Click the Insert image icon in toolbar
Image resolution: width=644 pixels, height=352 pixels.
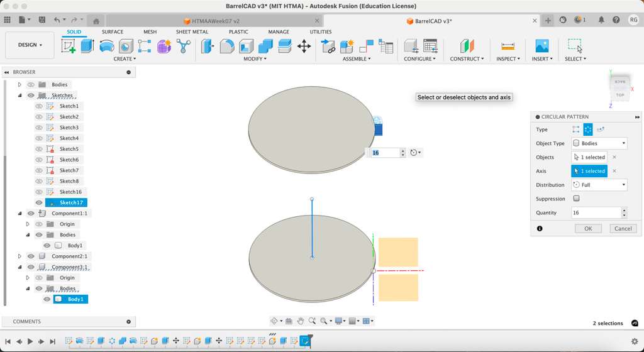tap(541, 46)
